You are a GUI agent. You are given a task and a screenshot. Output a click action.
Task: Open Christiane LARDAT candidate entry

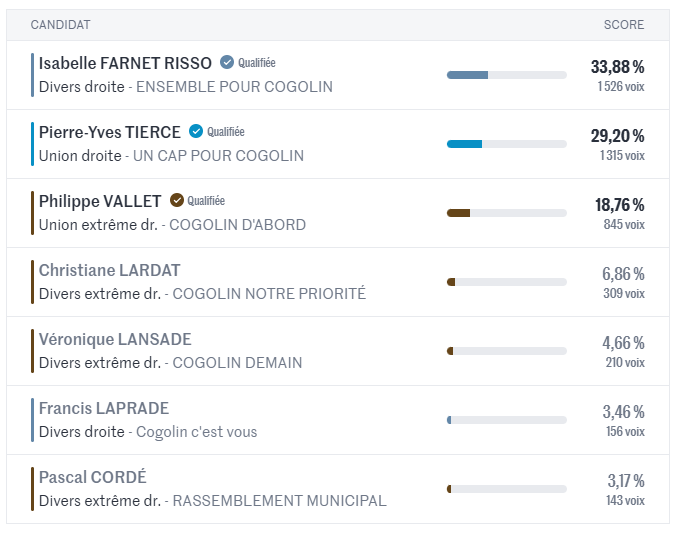[109, 270]
